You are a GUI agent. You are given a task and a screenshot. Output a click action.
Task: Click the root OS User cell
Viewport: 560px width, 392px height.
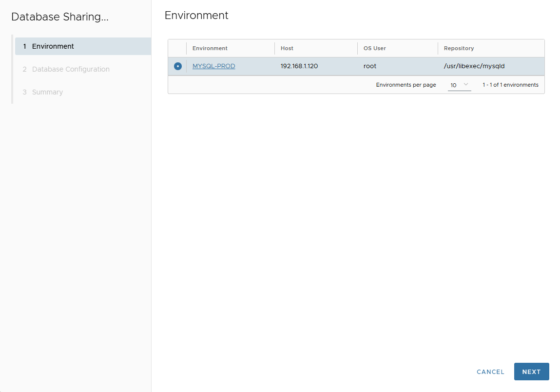(x=368, y=66)
